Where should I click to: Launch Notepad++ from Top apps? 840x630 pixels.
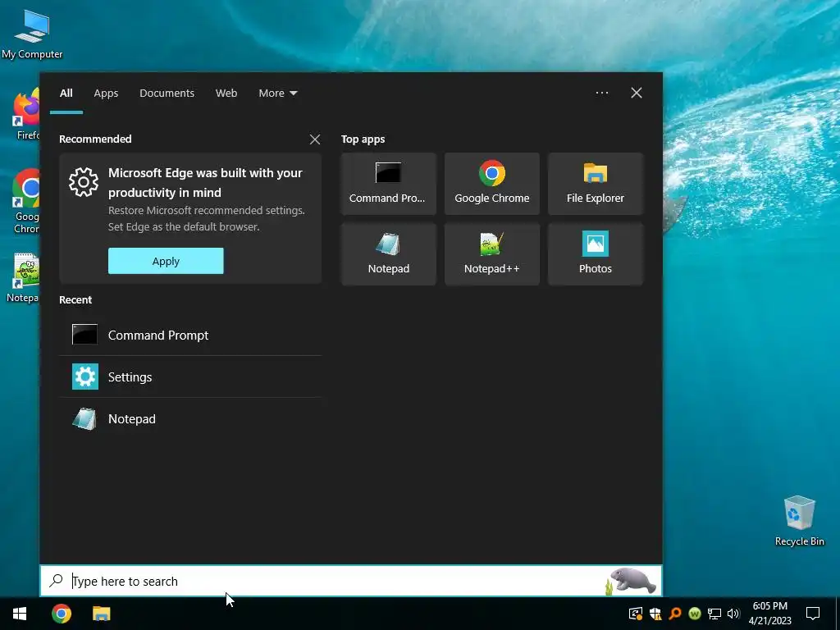tap(492, 254)
